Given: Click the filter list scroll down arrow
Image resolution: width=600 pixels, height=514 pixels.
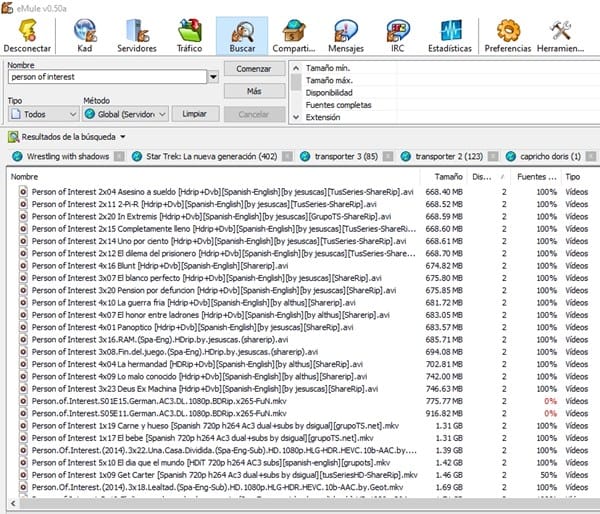Looking at the screenshot, I should (x=296, y=117).
